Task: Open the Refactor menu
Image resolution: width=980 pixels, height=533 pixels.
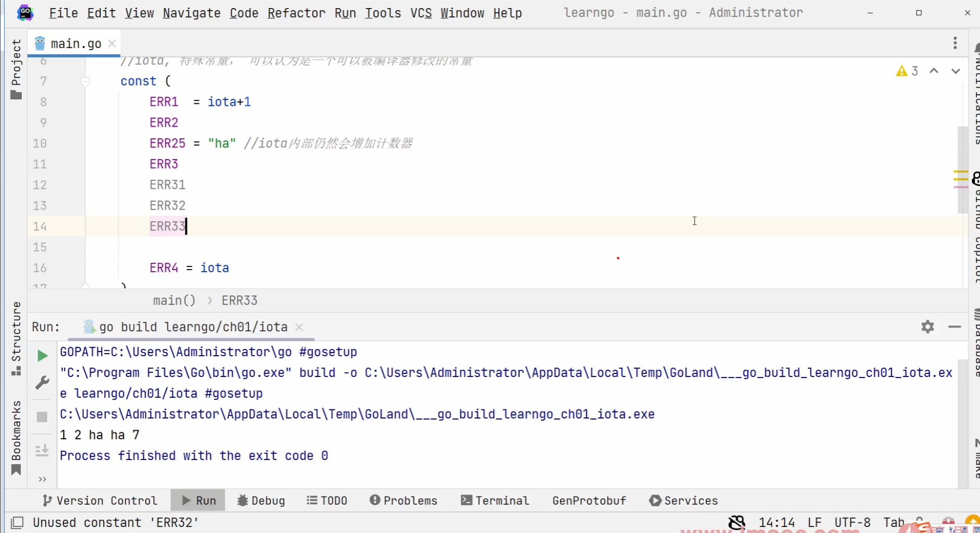Action: point(296,13)
